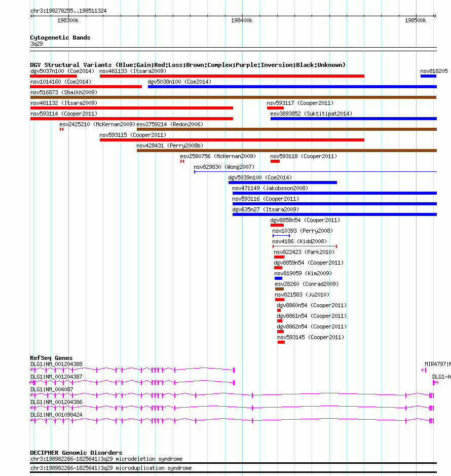Select esv2580756 (McKernan2009) label
The height and width of the screenshot is (476, 451).
tap(218, 156)
